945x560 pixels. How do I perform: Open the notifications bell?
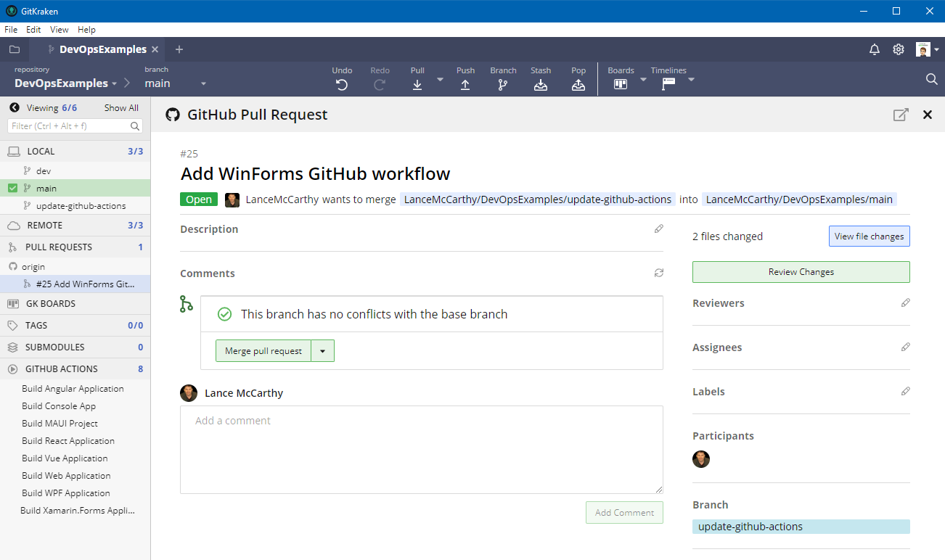pos(875,49)
